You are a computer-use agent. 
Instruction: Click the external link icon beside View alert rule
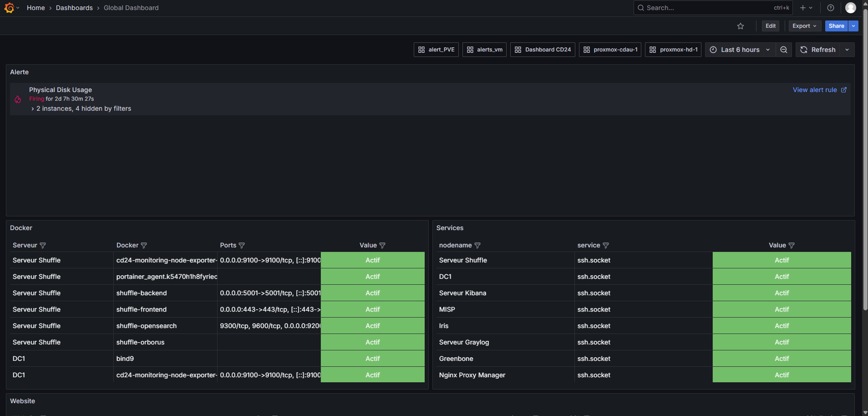[844, 90]
